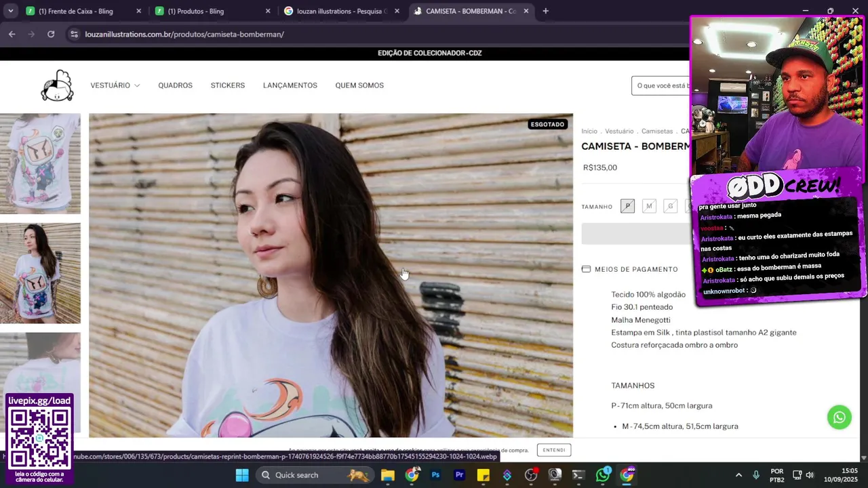Viewport: 868px width, 488px height.
Task: Click the Vestuário breadcrumb link
Action: [619, 131]
